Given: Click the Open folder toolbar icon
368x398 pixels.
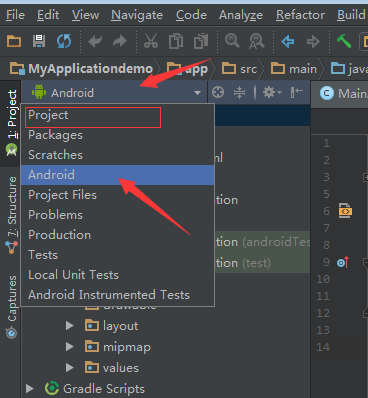Looking at the screenshot, I should pyautogui.click(x=14, y=41).
